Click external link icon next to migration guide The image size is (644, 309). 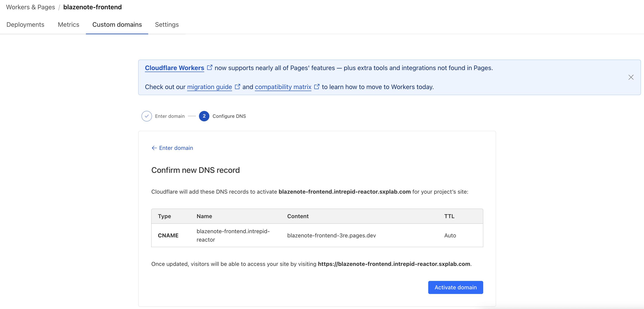237,87
